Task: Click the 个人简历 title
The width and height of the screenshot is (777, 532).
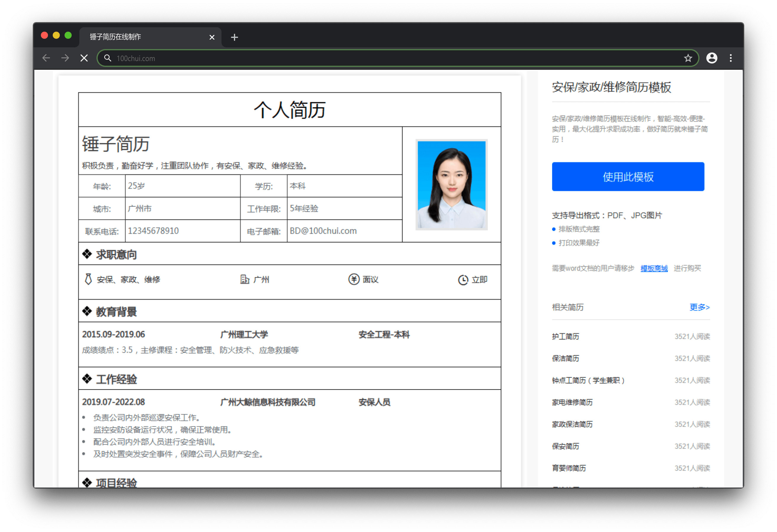Action: click(290, 110)
